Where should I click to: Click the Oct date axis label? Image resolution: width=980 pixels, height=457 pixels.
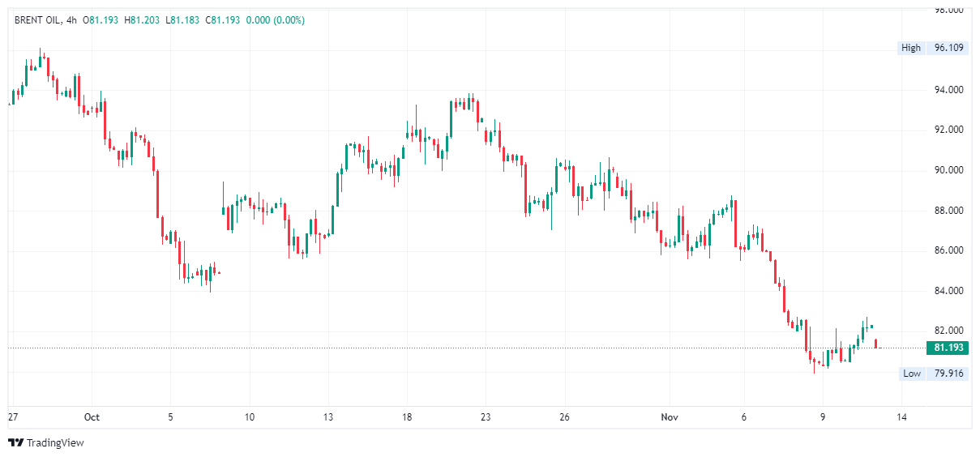[91, 417]
